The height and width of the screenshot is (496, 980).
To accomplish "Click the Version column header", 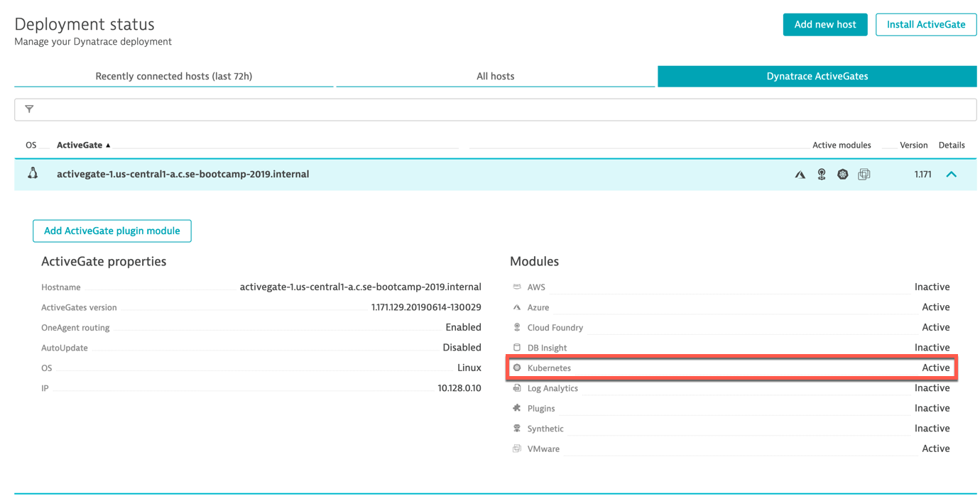I will click(x=914, y=145).
